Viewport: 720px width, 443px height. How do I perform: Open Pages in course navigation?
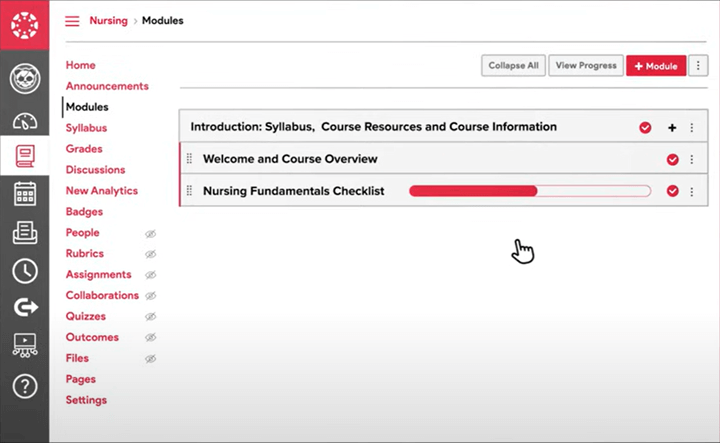(81, 379)
